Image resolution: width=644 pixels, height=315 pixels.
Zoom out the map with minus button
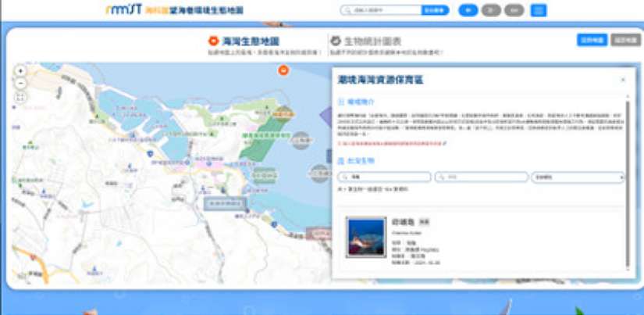click(x=20, y=83)
